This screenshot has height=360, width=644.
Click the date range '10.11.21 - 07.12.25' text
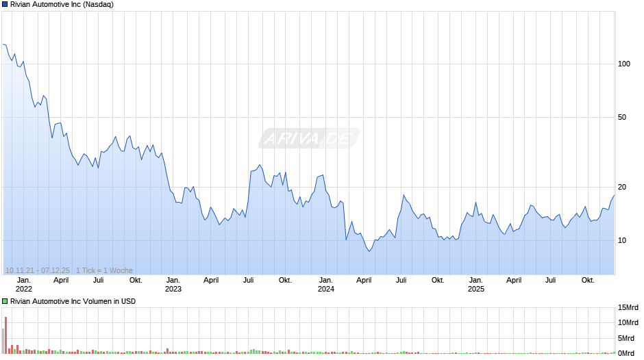[38, 270]
